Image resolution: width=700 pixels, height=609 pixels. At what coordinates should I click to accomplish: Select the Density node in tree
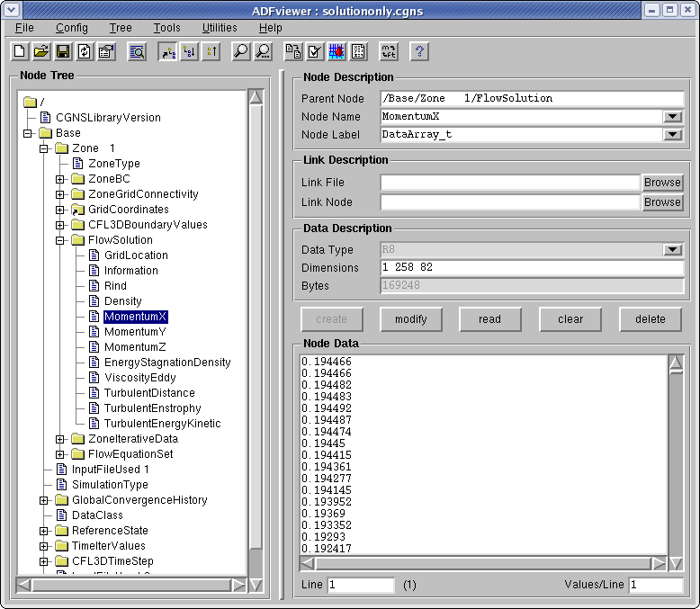(122, 301)
